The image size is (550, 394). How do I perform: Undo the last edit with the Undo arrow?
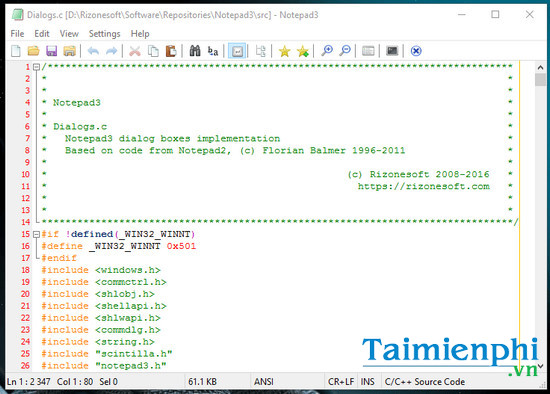click(93, 51)
